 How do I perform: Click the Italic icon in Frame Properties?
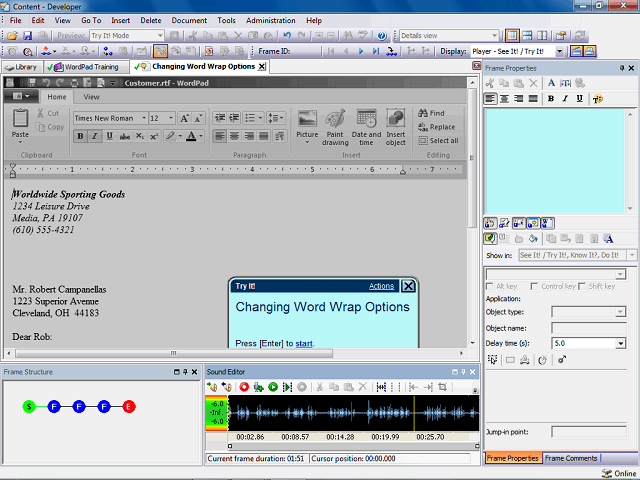[565, 99]
